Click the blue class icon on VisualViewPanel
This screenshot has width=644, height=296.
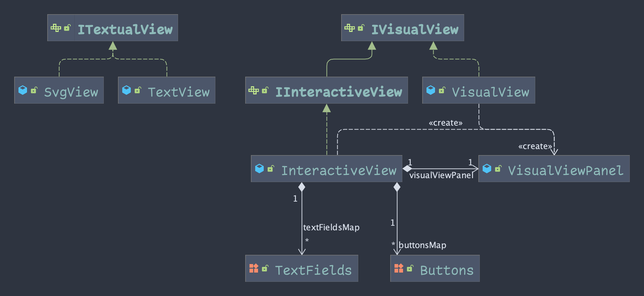[487, 169]
